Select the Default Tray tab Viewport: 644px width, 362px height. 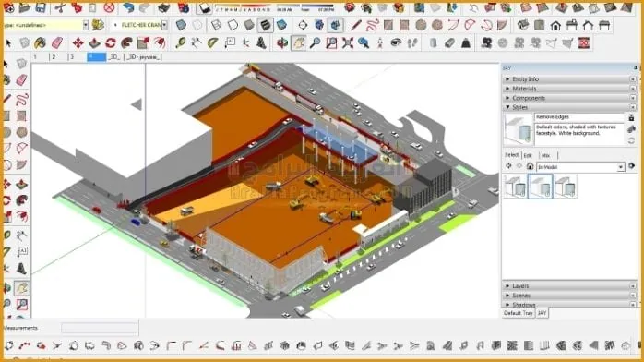pos(518,313)
